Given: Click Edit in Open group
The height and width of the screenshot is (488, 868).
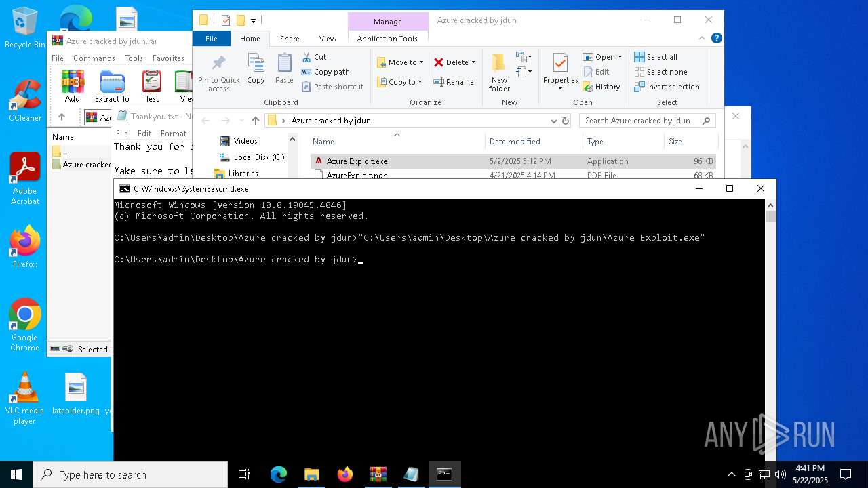Looking at the screenshot, I should tap(595, 72).
